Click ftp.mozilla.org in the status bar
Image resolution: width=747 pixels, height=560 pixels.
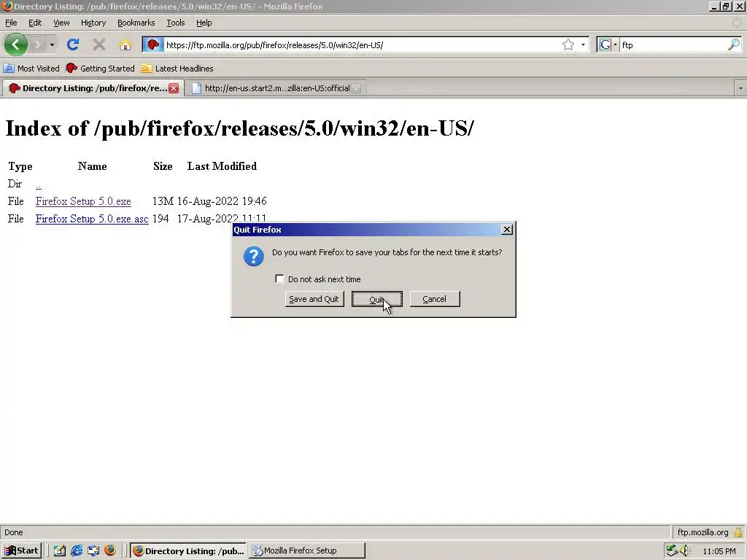pyautogui.click(x=703, y=532)
